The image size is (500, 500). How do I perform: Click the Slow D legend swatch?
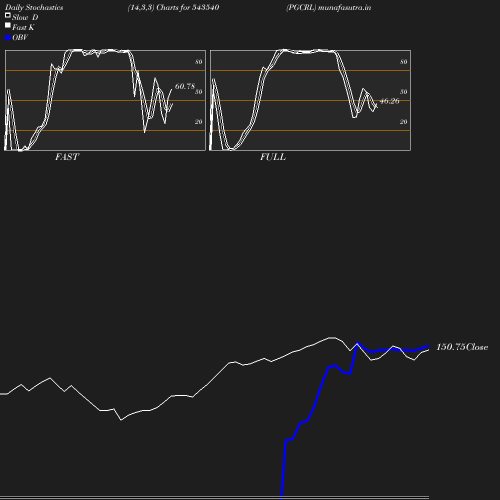pos(8,15)
